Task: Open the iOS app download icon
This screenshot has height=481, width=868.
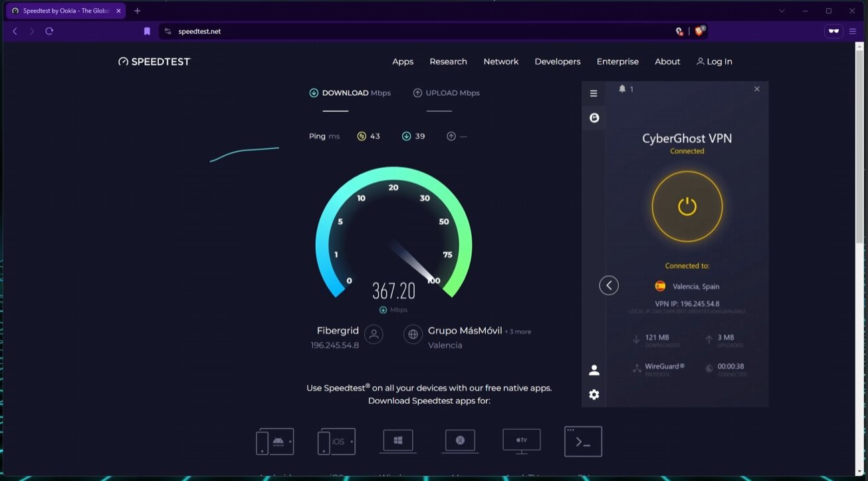Action: [336, 442]
